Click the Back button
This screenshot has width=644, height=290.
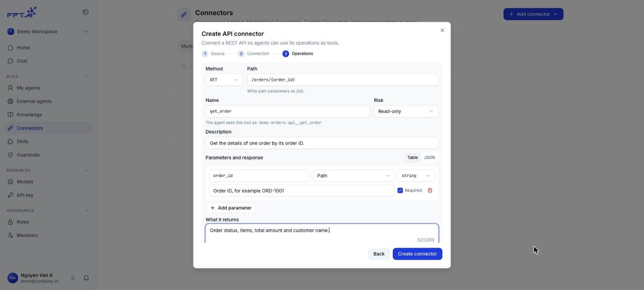[x=379, y=254]
